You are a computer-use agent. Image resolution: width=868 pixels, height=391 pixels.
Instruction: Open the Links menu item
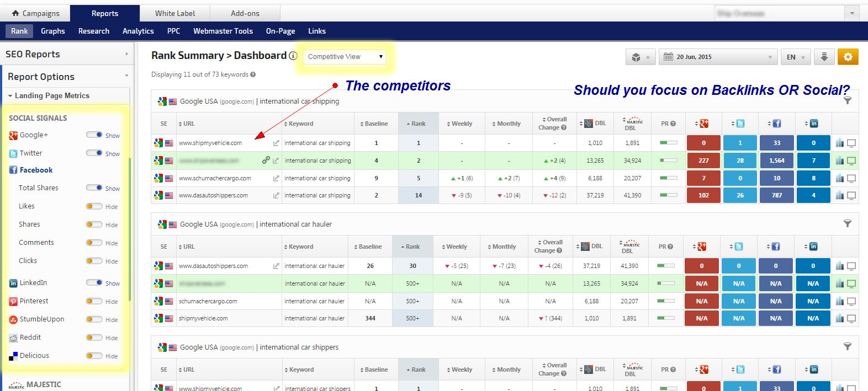pyautogui.click(x=317, y=31)
